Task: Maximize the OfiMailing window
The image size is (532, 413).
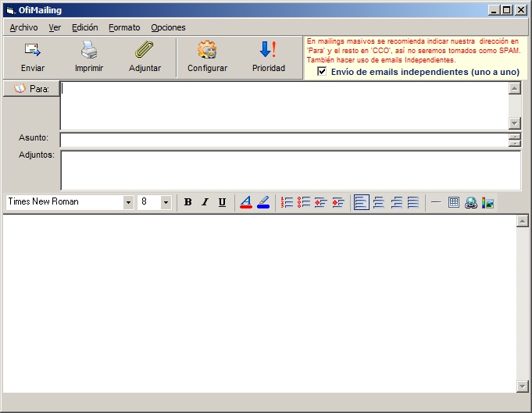Action: click(x=506, y=10)
